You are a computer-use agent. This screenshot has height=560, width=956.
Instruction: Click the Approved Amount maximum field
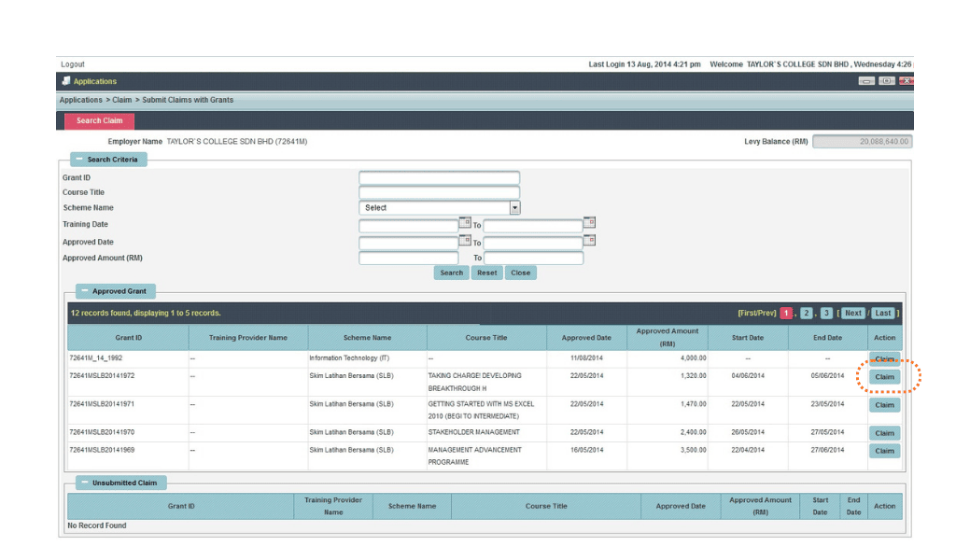tap(533, 259)
